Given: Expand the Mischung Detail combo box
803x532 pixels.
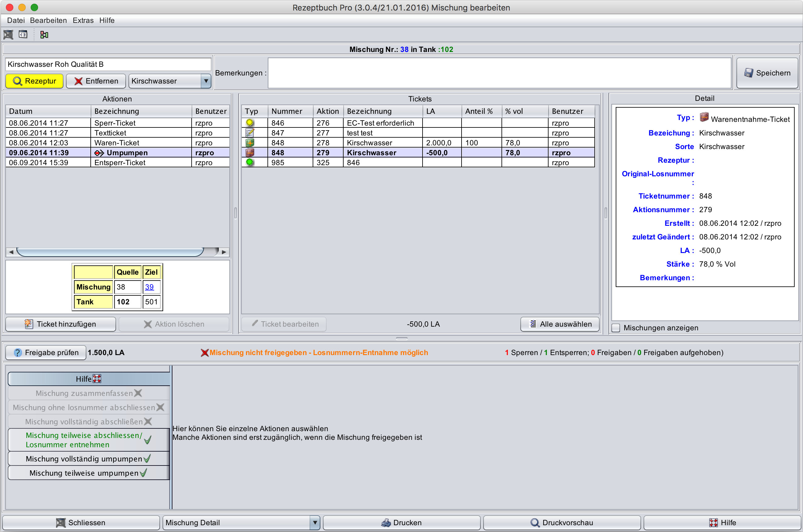Looking at the screenshot, I should coord(315,522).
